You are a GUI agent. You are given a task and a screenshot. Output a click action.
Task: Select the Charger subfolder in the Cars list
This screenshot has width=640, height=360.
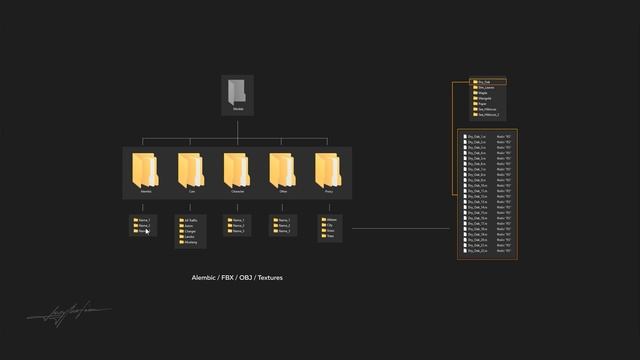tap(188, 231)
